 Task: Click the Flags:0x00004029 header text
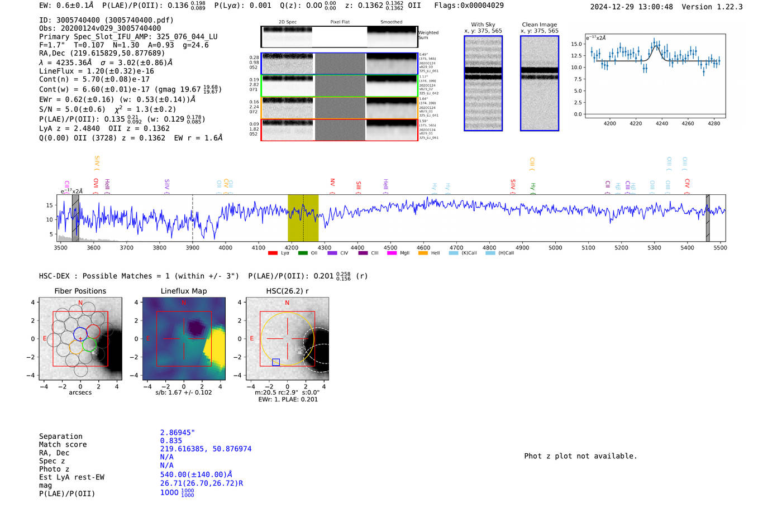coord(469,6)
